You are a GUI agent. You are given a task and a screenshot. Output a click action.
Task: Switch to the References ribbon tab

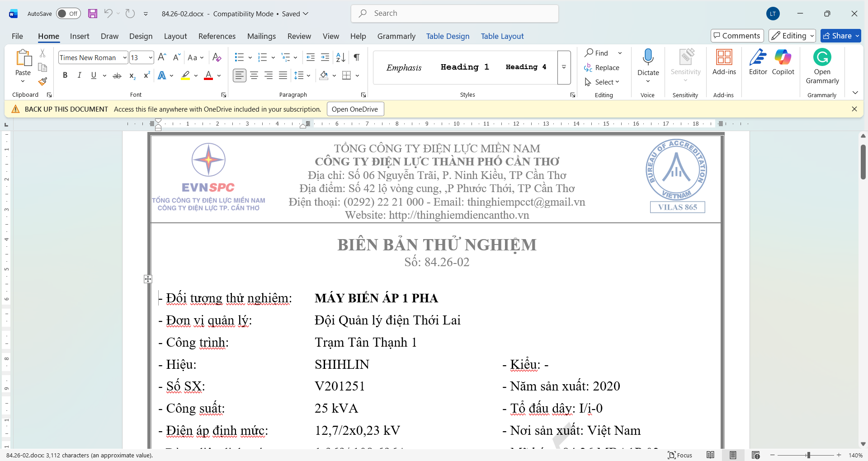[217, 36]
